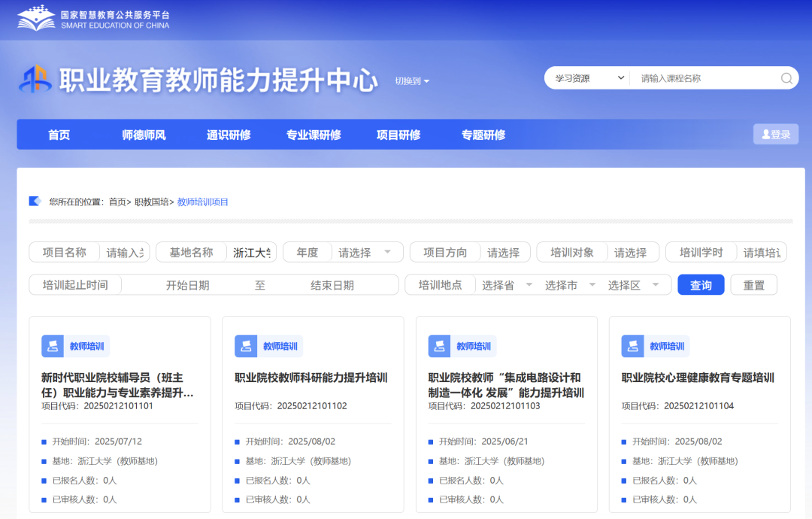Click the magnifier search icon
Image resolution: width=812 pixels, height=519 pixels.
[786, 78]
